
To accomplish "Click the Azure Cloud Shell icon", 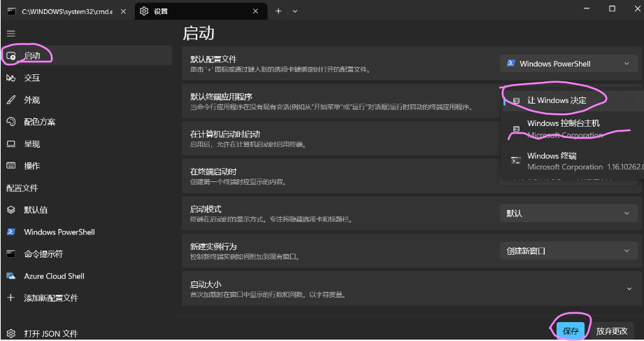I will (x=11, y=276).
